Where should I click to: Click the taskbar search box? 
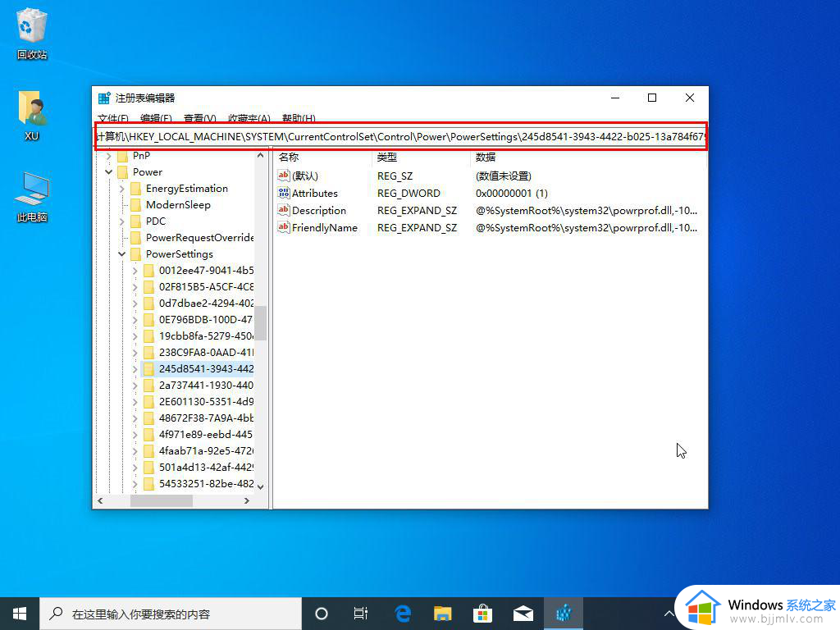(171, 614)
